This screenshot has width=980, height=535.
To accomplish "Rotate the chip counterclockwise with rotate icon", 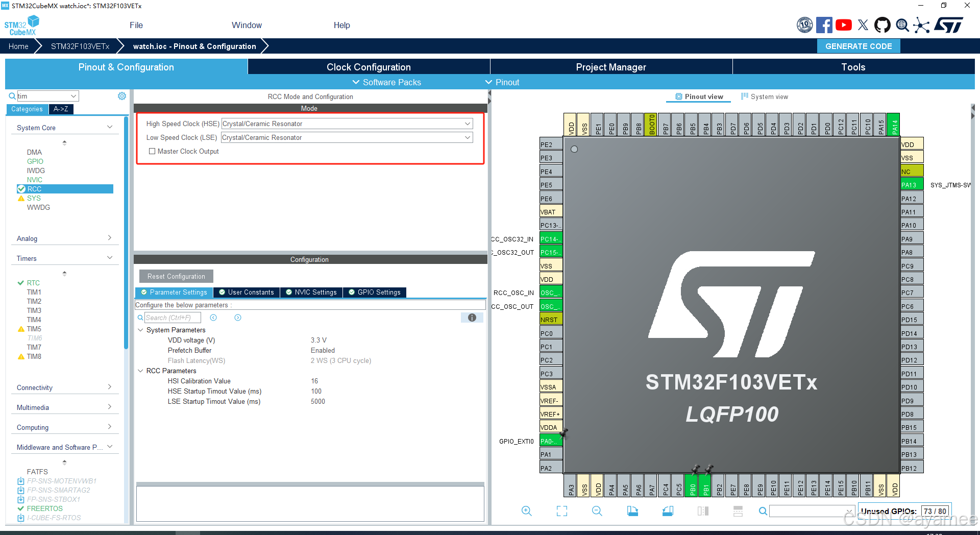I will pos(668,511).
